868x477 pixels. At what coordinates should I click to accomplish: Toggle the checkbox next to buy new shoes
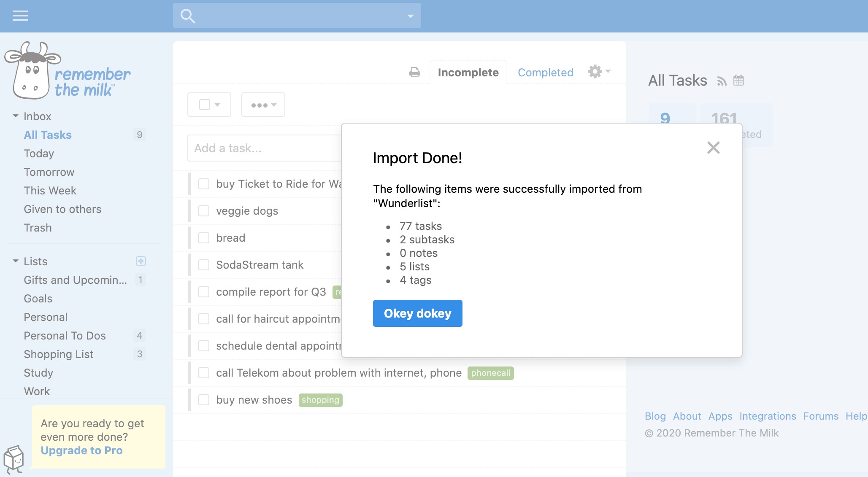(x=204, y=399)
